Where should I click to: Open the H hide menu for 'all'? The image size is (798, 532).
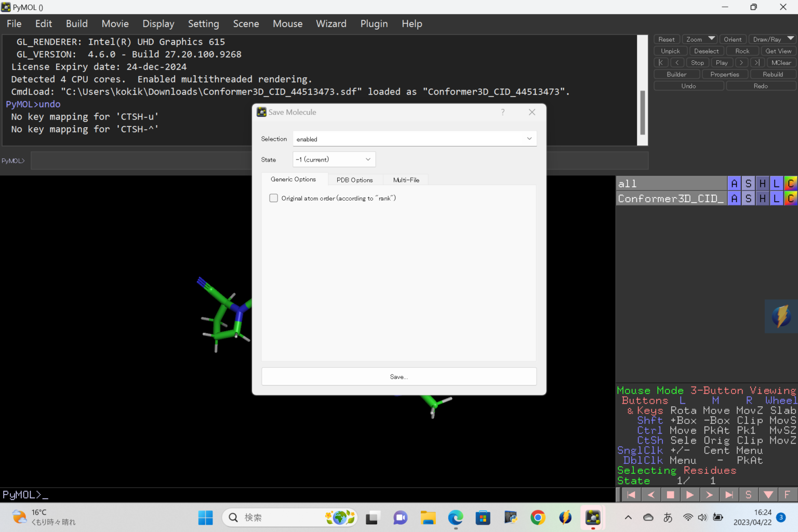pyautogui.click(x=762, y=183)
